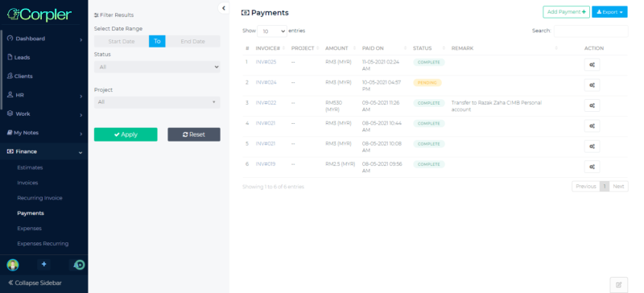Click COMPLETE badge of INV#025
The image size is (644, 293).
pos(429,63)
